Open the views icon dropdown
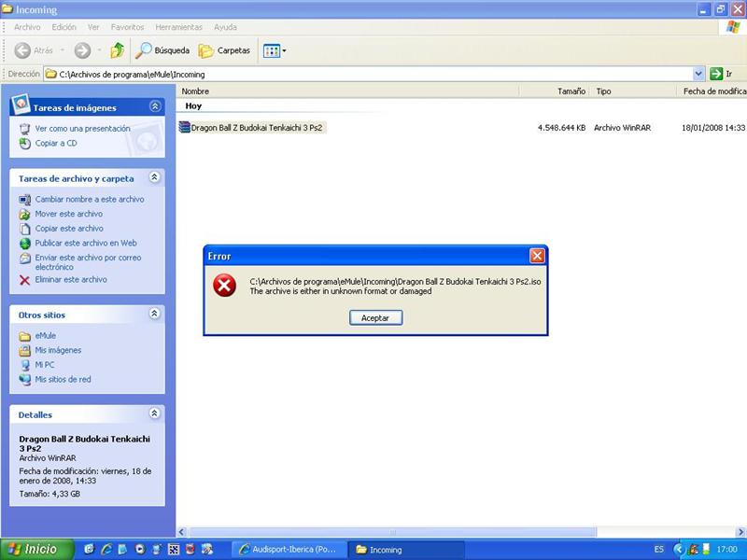This screenshot has width=747, height=560. (x=275, y=50)
